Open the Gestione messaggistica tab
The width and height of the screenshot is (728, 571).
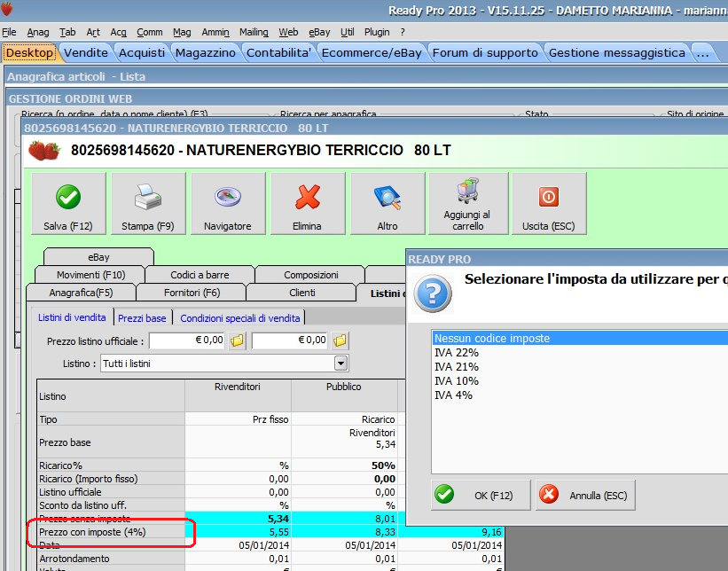[x=617, y=53]
